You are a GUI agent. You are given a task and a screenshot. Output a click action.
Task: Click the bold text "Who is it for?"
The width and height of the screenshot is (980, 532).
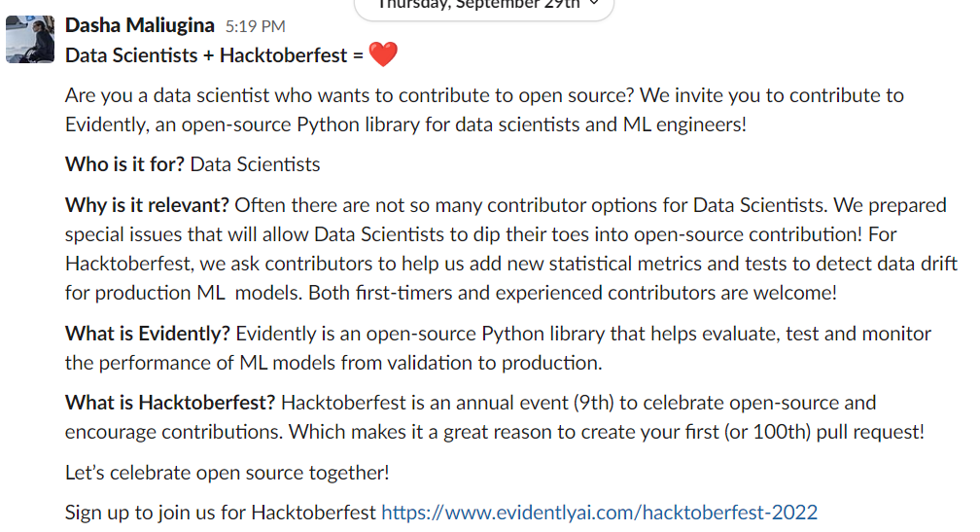point(124,164)
